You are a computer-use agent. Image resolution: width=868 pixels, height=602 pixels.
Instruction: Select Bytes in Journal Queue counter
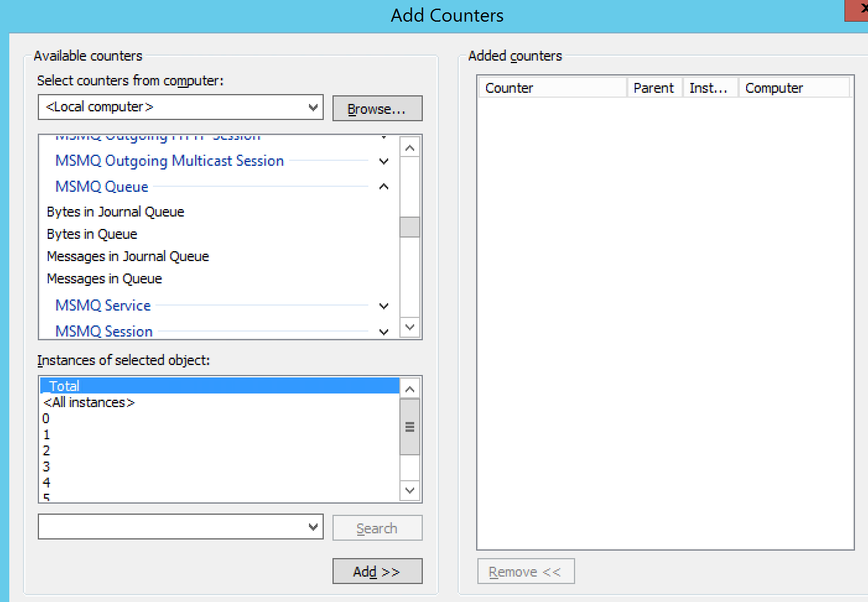click(x=116, y=212)
